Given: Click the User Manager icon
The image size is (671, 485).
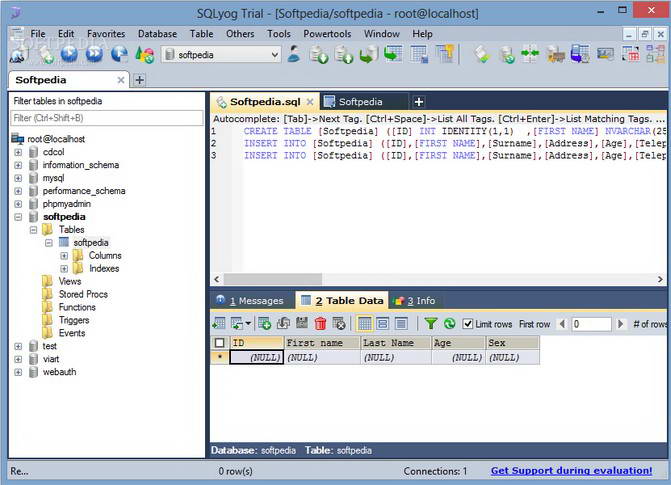Looking at the screenshot, I should pos(294,54).
